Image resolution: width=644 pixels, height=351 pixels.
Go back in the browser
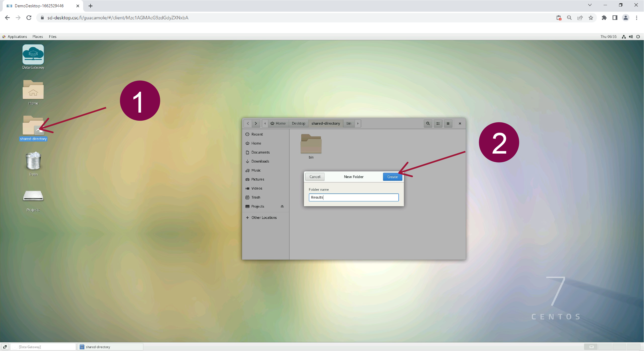pyautogui.click(x=7, y=18)
